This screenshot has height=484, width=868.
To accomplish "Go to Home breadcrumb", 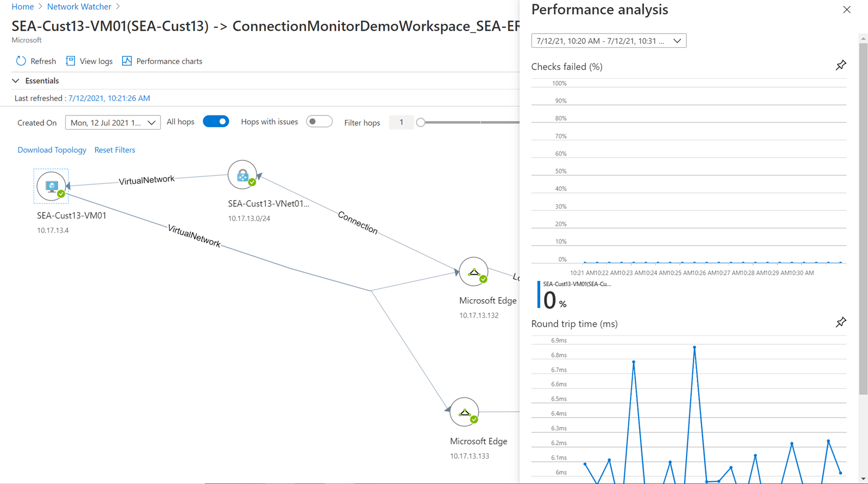I will click(23, 7).
